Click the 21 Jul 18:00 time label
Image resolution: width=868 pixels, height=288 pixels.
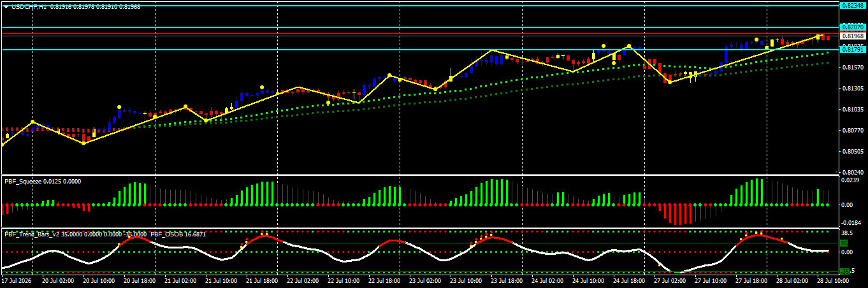(x=262, y=280)
